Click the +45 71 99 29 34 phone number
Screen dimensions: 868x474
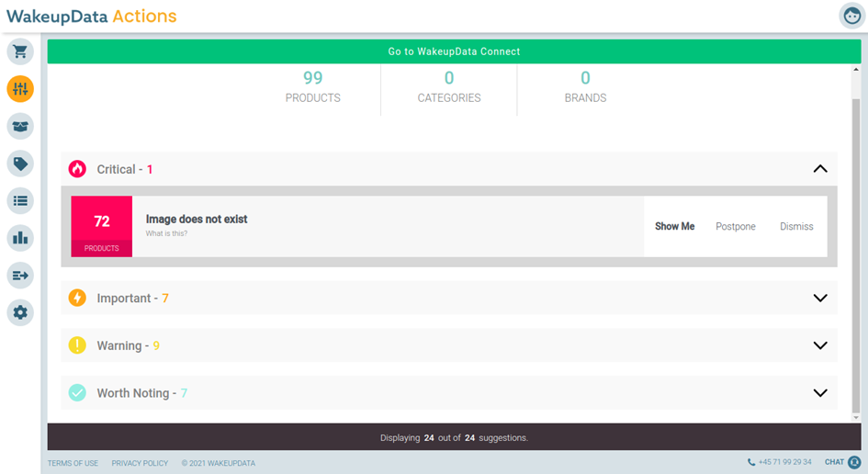pyautogui.click(x=785, y=462)
